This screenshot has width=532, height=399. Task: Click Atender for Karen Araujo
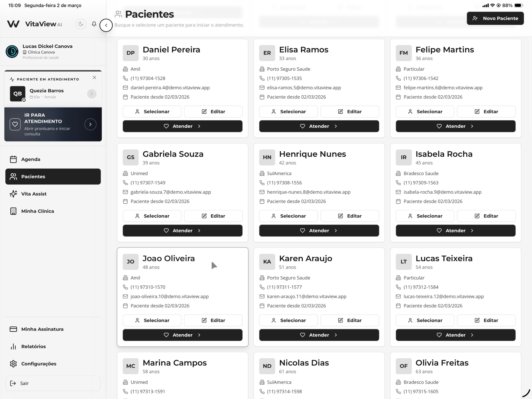pyautogui.click(x=319, y=335)
